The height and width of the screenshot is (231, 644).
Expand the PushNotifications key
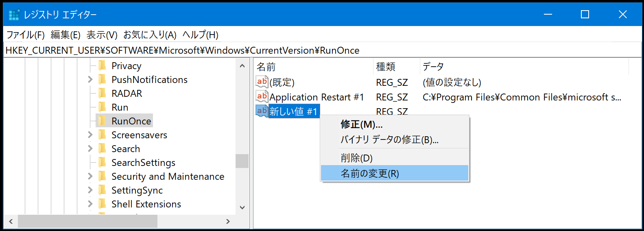pyautogui.click(x=90, y=79)
